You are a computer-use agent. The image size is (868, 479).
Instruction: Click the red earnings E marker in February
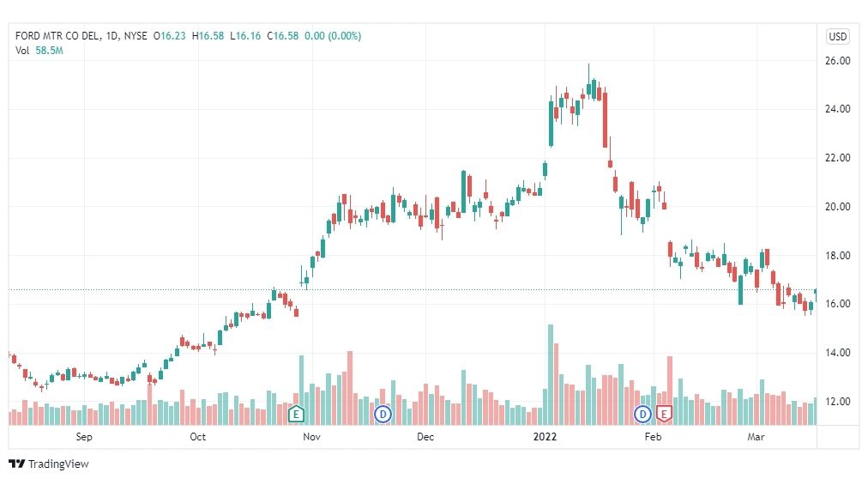click(x=664, y=414)
